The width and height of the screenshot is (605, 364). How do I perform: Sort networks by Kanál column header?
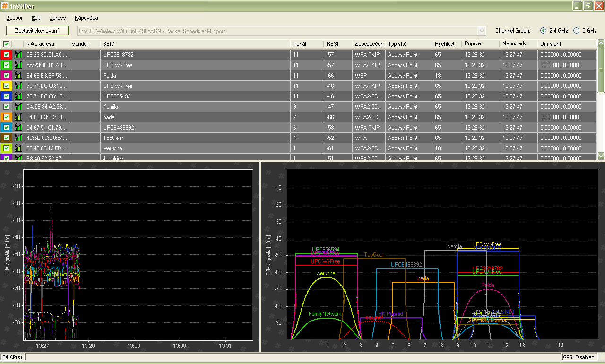[300, 44]
